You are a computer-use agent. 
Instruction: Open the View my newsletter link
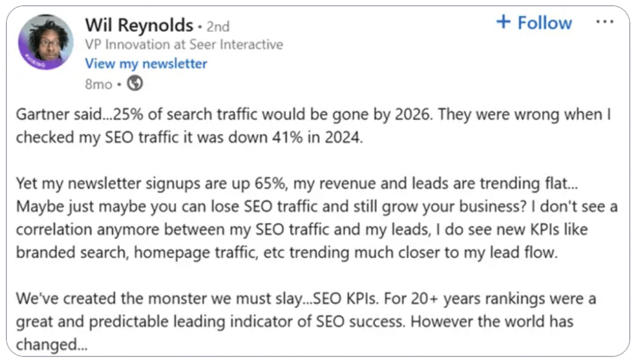point(146,64)
